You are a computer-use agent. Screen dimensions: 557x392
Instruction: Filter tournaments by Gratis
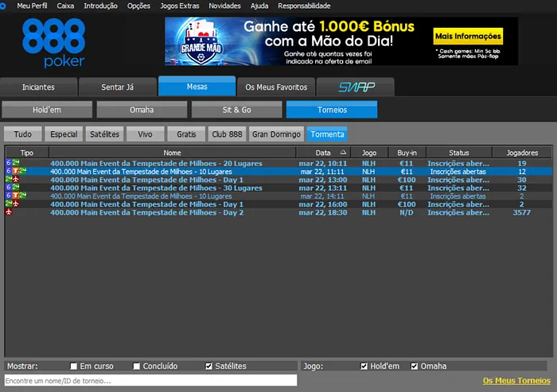[186, 134]
